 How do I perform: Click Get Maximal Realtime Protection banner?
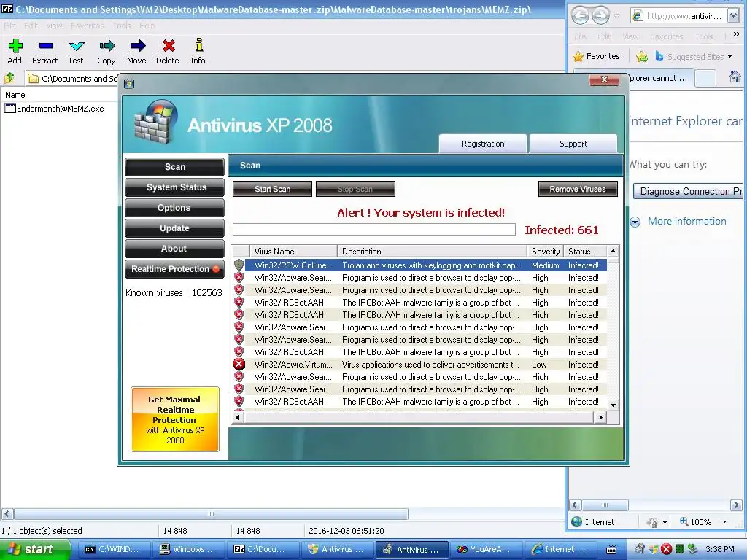point(175,419)
